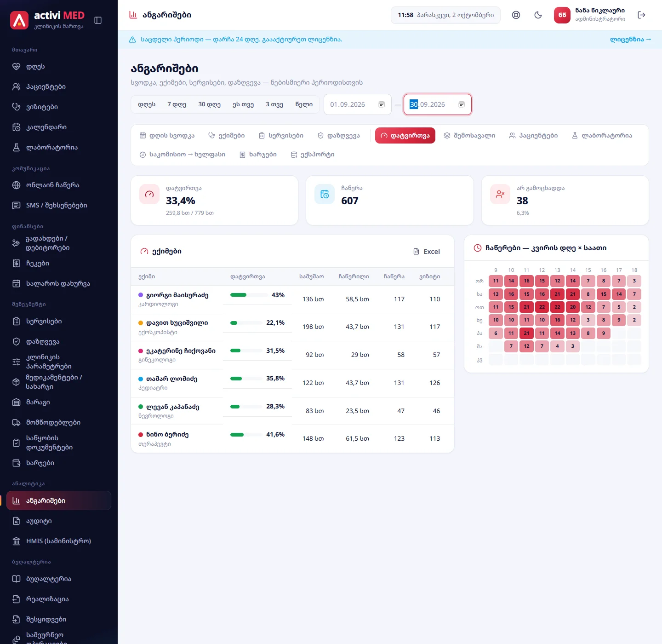Open HMIS (სამინისტრო) in the sidebar
Image resolution: width=662 pixels, height=644 pixels.
[59, 541]
